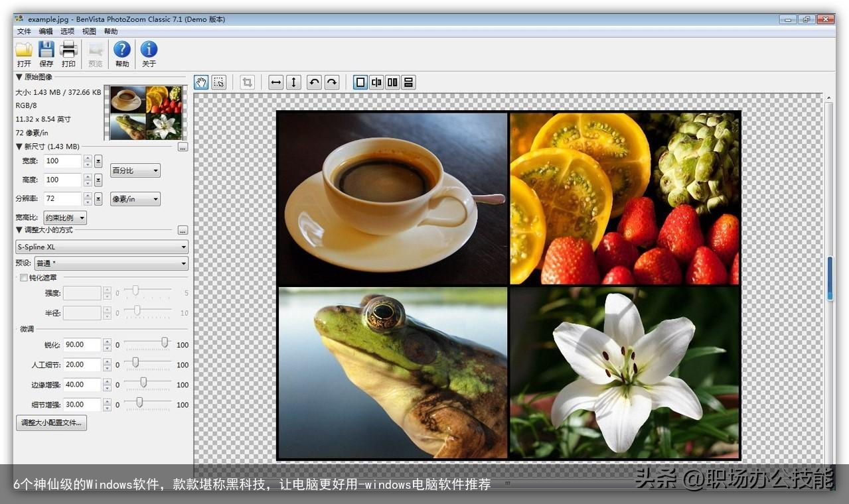The image size is (849, 504).
Task: Click the 打印 (Print) printer icon
Action: point(68,50)
